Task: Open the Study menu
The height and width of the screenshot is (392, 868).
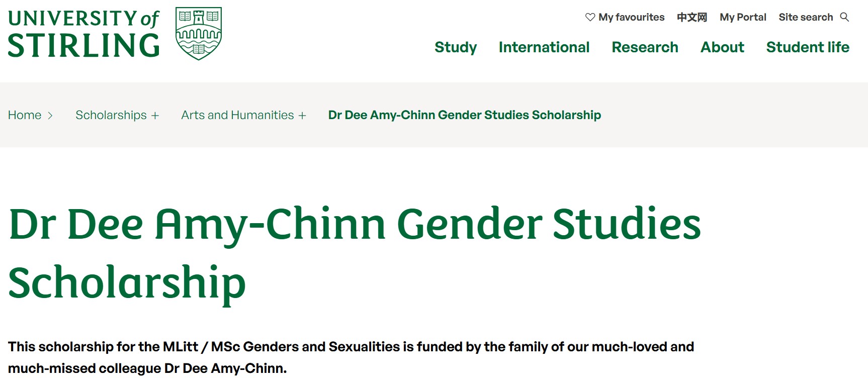Action: (456, 47)
